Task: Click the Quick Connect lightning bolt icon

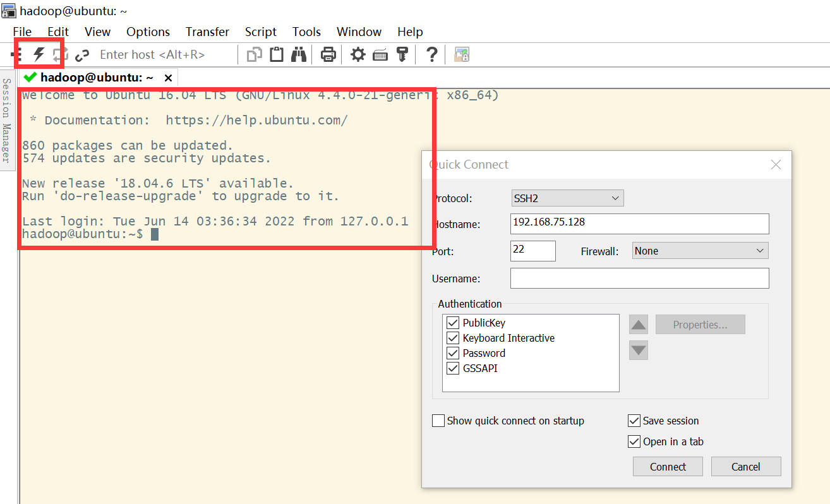Action: [x=39, y=54]
